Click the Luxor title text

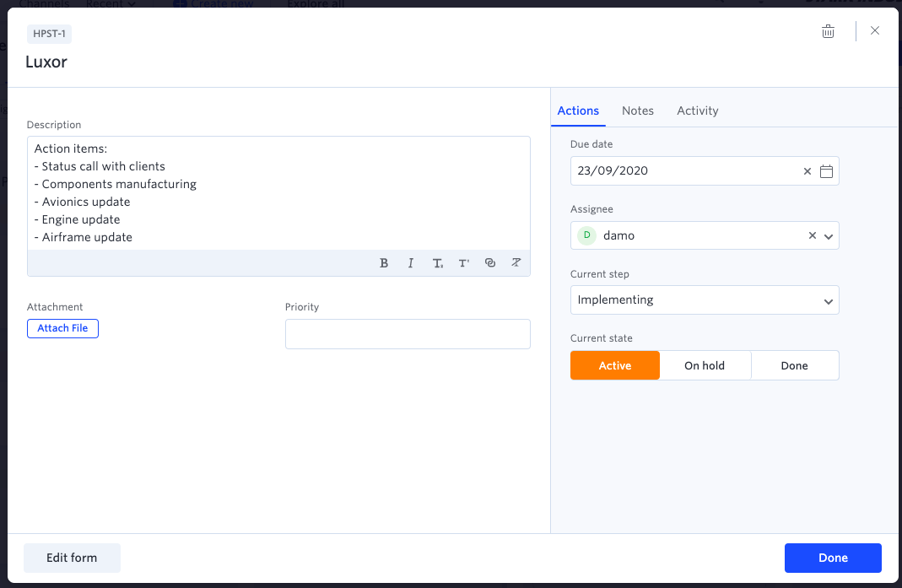point(46,62)
